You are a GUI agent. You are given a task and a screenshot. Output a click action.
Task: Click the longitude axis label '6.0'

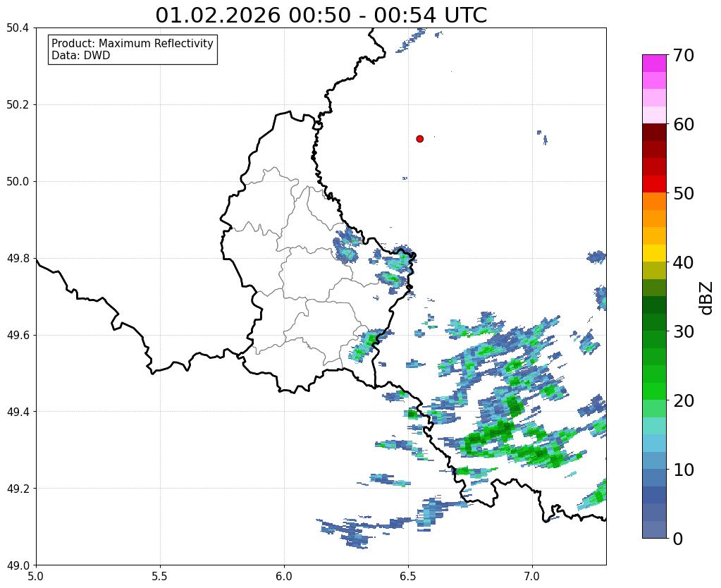[284, 577]
